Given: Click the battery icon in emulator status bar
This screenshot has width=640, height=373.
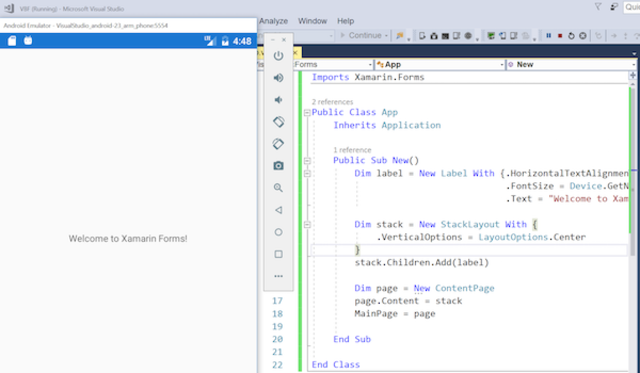Looking at the screenshot, I should tap(225, 41).
